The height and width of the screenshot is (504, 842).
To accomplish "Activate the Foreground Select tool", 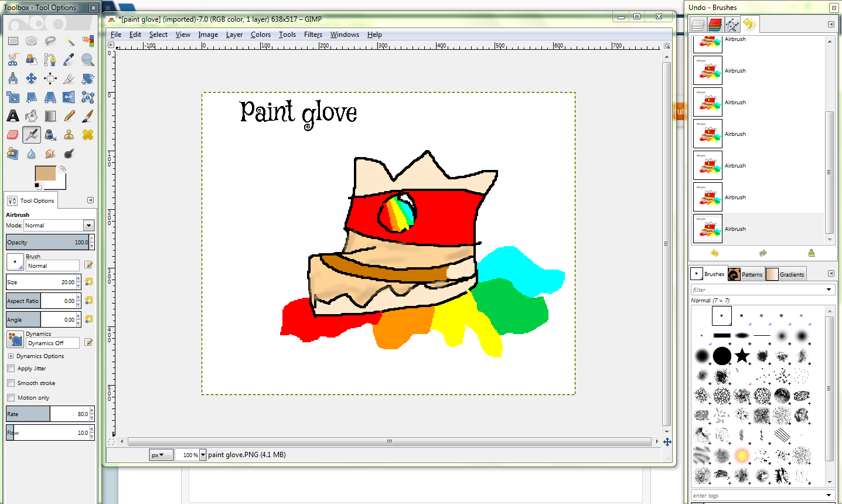I will (32, 60).
